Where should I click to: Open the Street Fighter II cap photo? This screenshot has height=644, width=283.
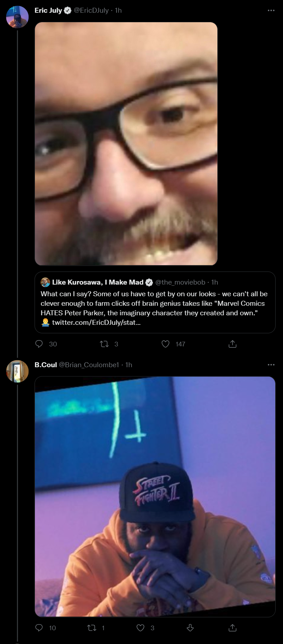click(155, 496)
